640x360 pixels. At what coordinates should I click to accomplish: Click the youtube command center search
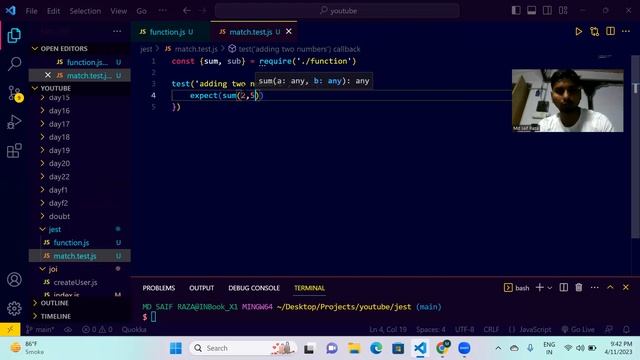pos(337,11)
